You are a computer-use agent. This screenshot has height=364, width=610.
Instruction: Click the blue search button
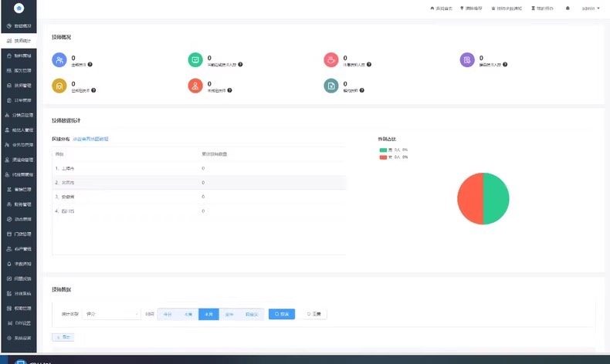[x=282, y=314]
